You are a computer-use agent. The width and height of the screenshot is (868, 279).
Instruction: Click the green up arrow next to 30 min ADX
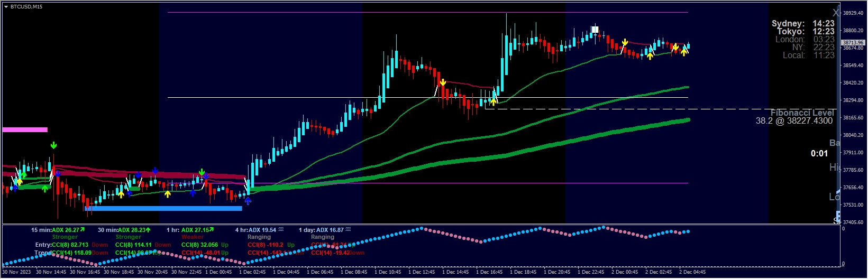(148, 230)
